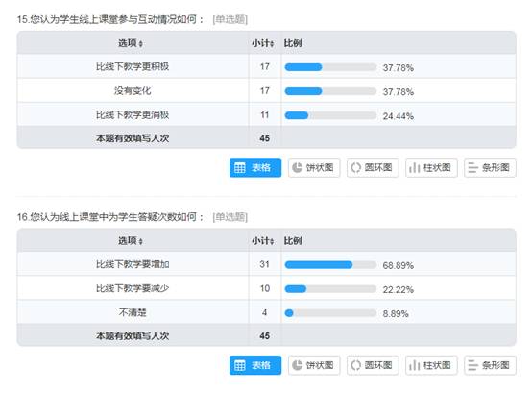Sort question 16 by 小计 column arrow
Screen dimensions: 532x394
click(x=272, y=241)
